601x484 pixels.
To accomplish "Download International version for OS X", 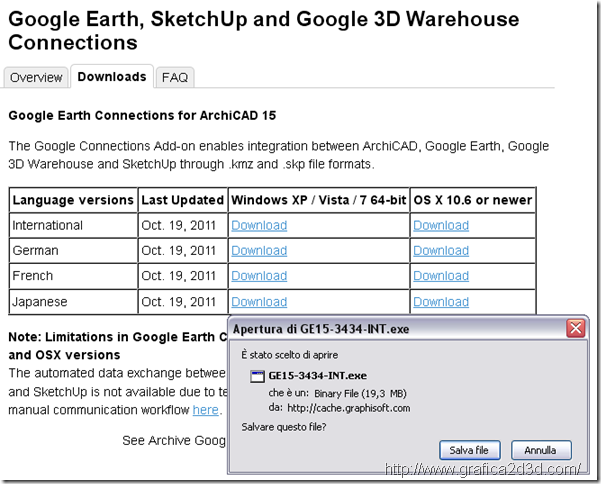I will tap(441, 225).
